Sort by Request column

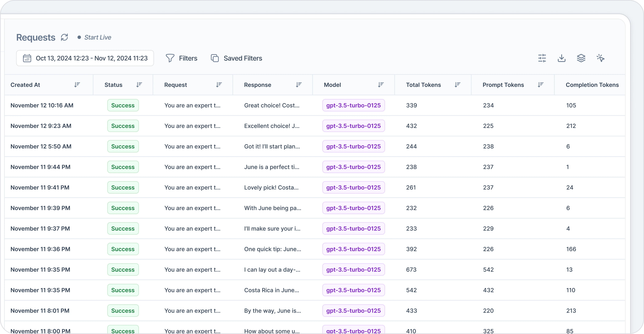(219, 85)
